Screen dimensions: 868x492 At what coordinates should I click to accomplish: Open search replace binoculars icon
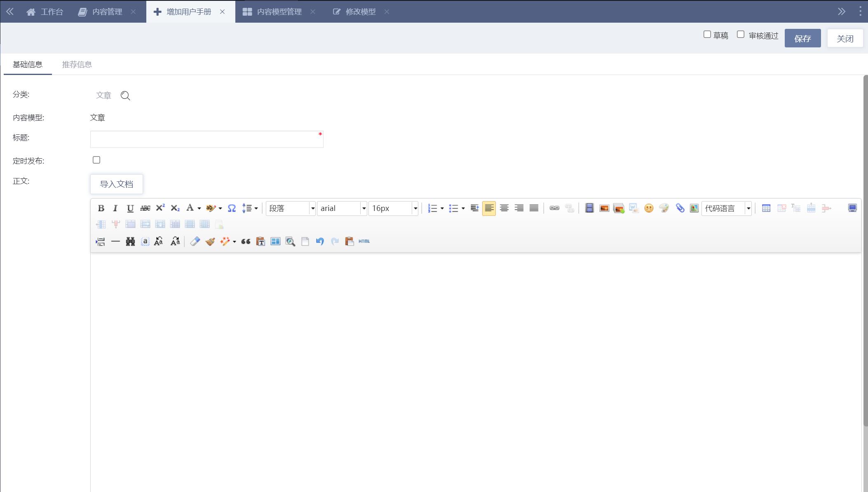pyautogui.click(x=130, y=241)
